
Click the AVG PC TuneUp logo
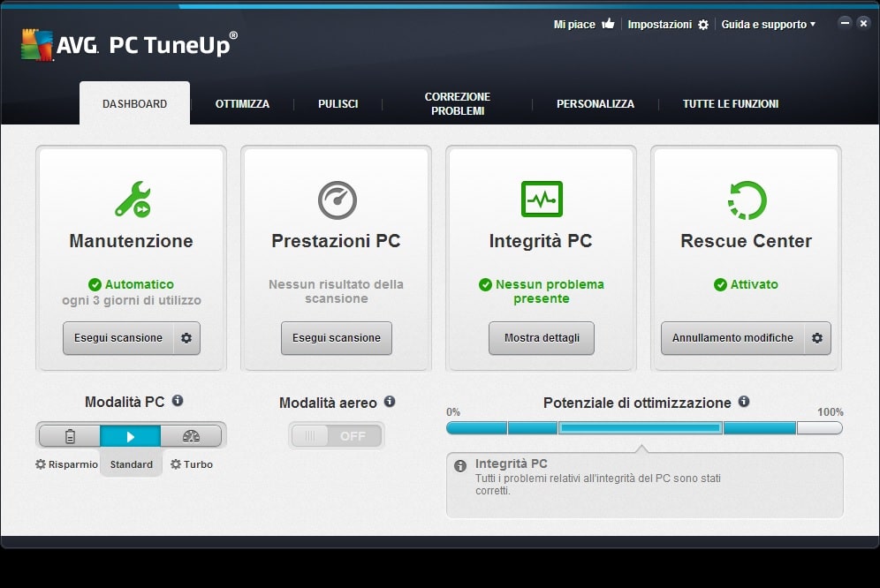(x=129, y=44)
